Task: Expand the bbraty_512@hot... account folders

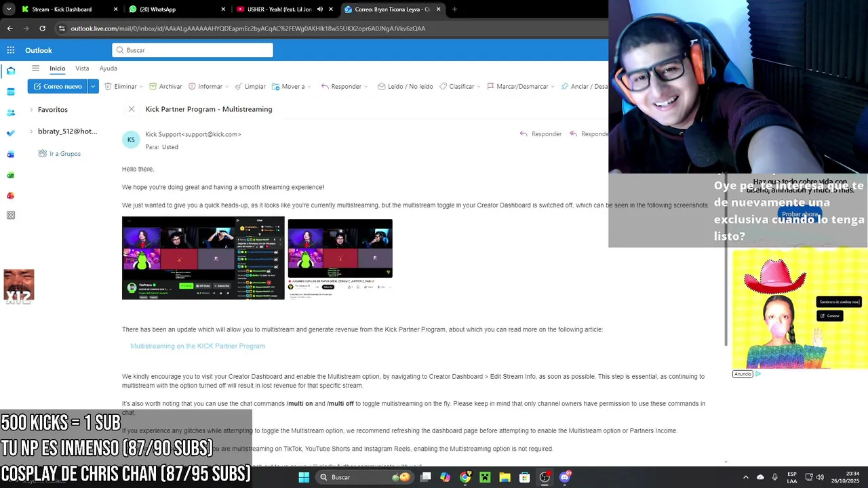Action: [x=31, y=131]
